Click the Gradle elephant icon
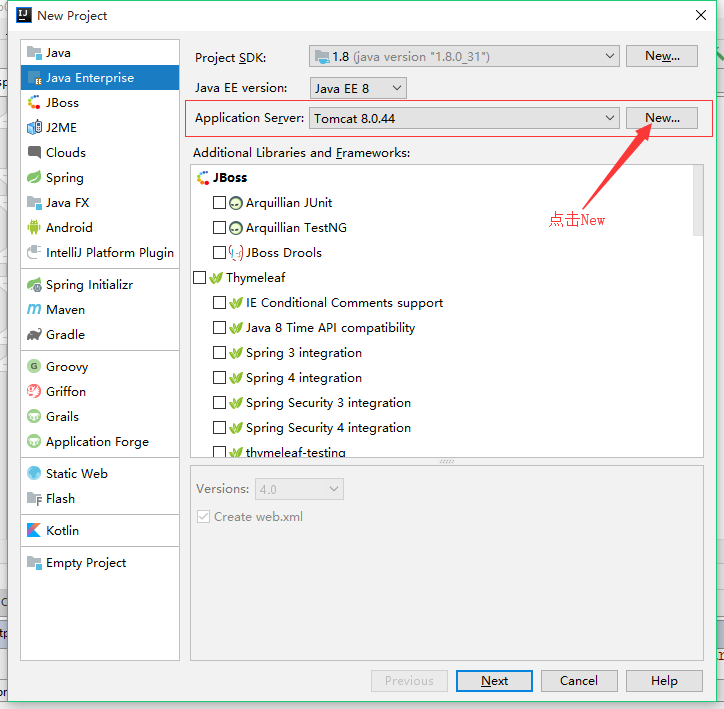The height and width of the screenshot is (709, 724). 34,334
